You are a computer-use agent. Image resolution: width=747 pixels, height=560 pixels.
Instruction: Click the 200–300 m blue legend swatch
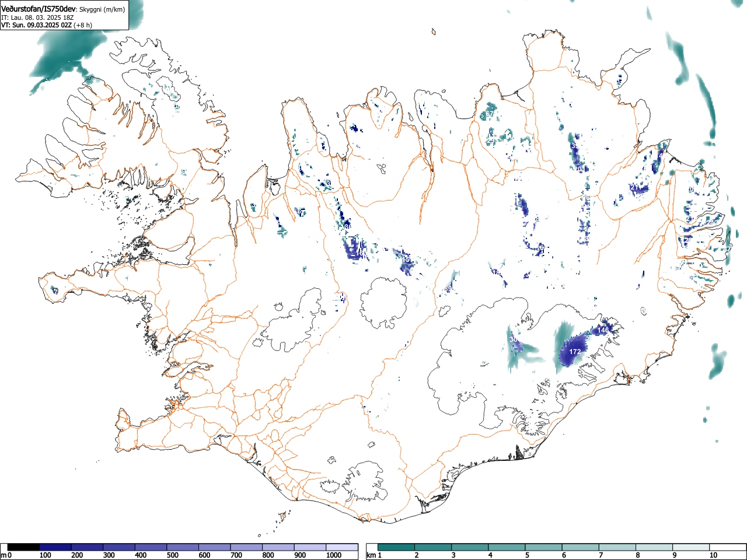click(88, 547)
